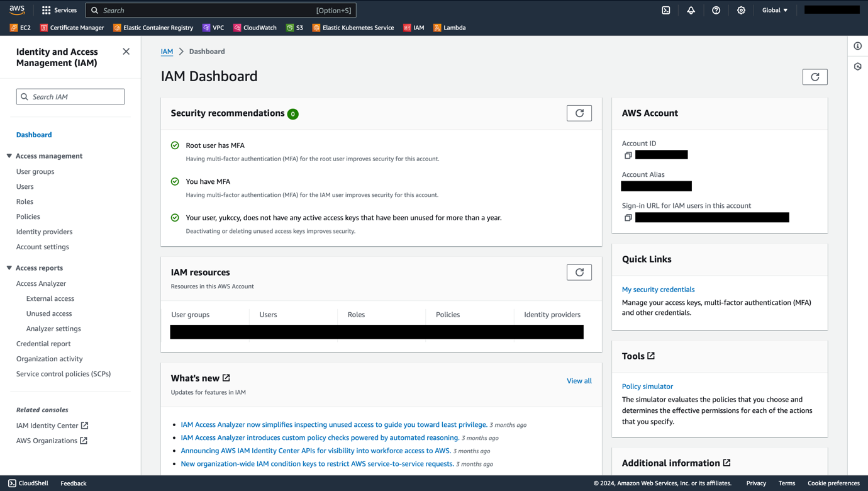Refresh the whole IAM Dashboard
Image resolution: width=868 pixels, height=491 pixels.
815,77
